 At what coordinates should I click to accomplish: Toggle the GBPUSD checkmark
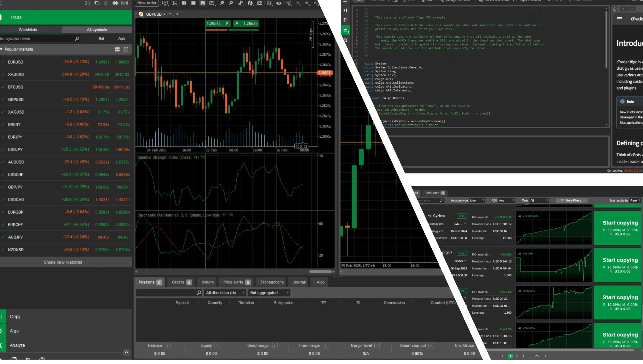(3, 99)
